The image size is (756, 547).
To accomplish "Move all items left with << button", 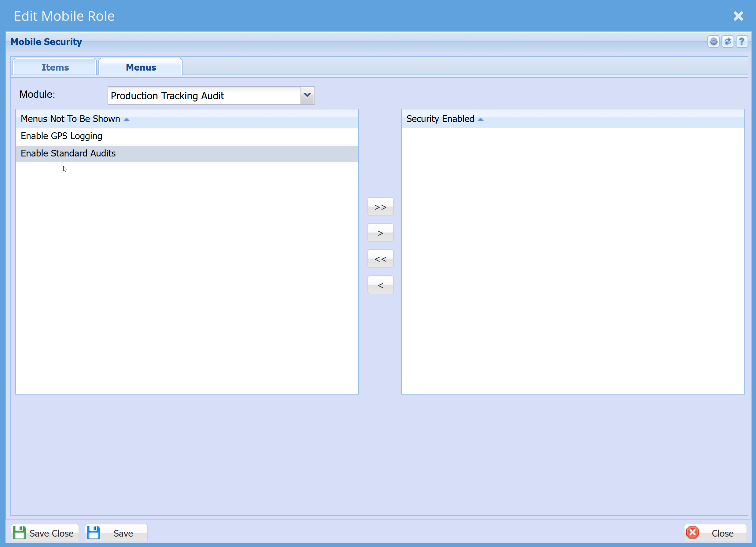I will pyautogui.click(x=380, y=259).
